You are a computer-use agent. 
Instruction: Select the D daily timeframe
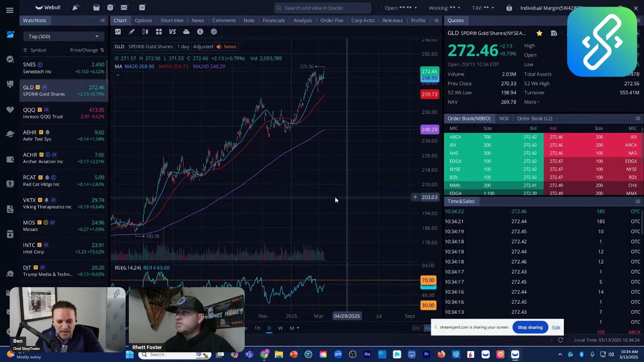[x=269, y=328]
